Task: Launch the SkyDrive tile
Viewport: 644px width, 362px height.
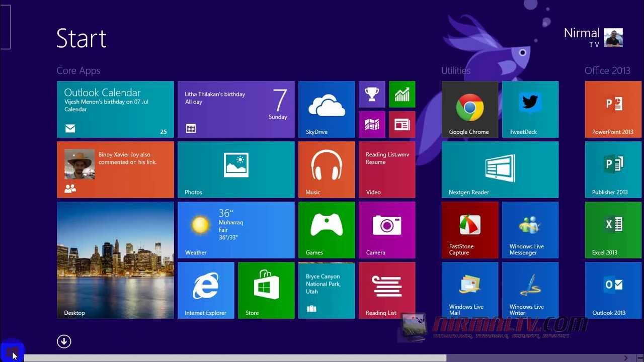Action: click(x=327, y=109)
